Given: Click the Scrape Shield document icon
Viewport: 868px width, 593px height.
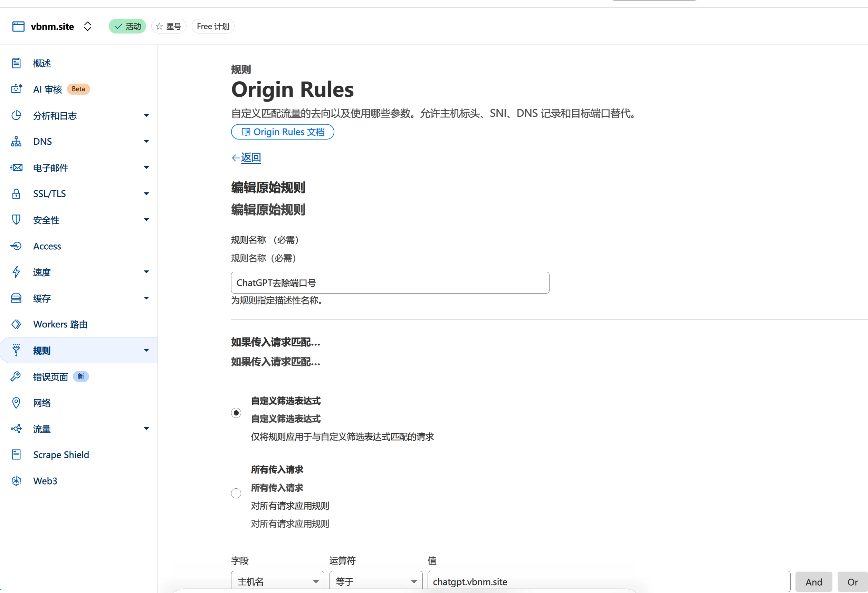Looking at the screenshot, I should point(16,455).
